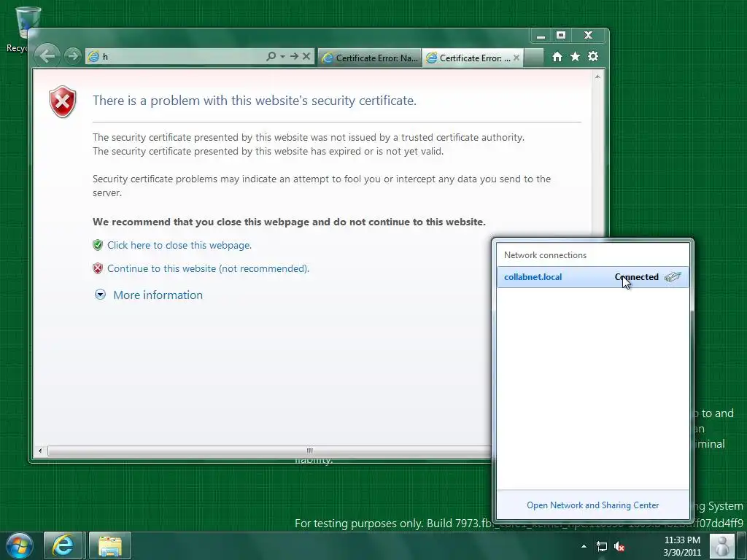Open the Tools gear menu
This screenshot has width=747, height=560.
point(593,57)
